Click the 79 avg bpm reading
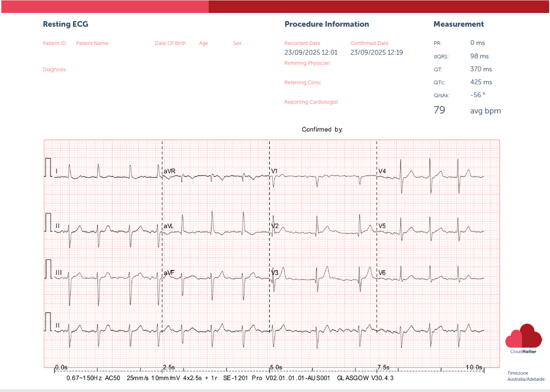The height and width of the screenshot is (392, 550). pos(467,111)
